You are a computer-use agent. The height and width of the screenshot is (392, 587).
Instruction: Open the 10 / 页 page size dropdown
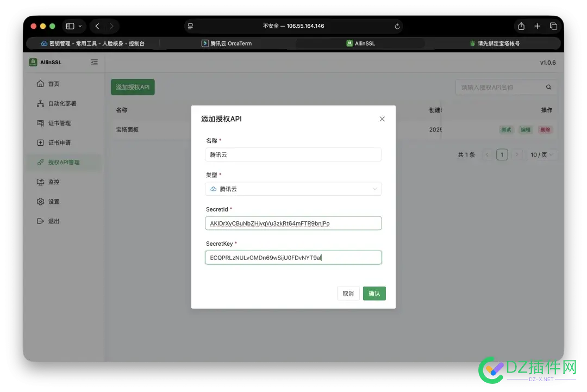point(542,154)
